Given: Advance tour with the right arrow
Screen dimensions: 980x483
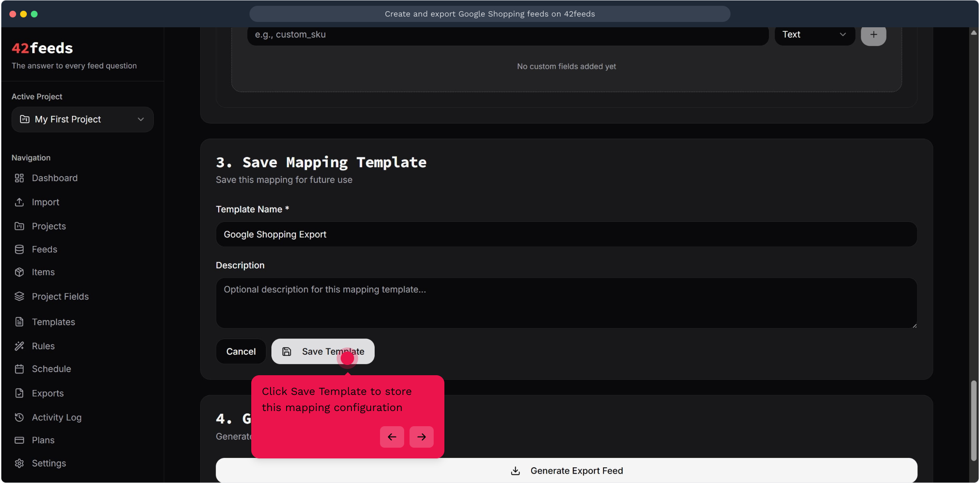Looking at the screenshot, I should coord(422,437).
